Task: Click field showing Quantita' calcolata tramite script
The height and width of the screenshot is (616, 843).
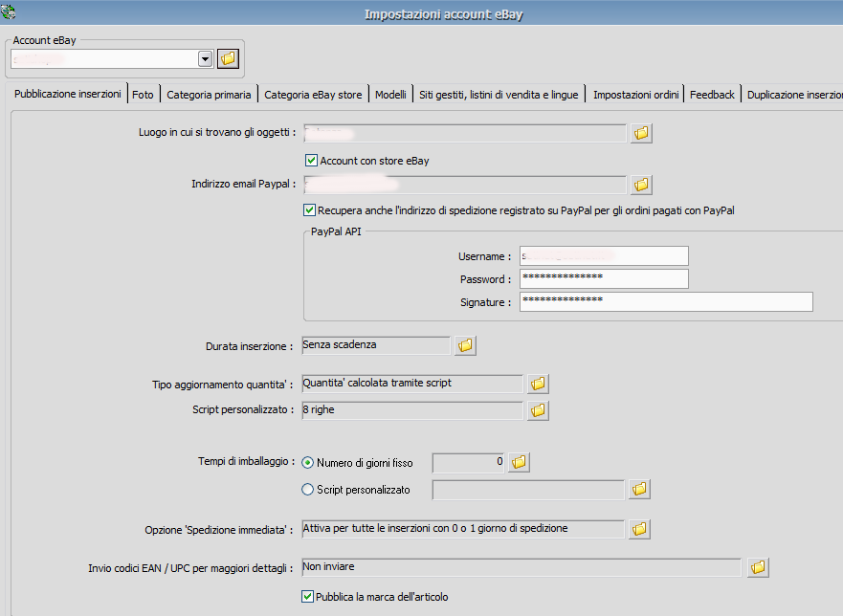Action: tap(412, 384)
